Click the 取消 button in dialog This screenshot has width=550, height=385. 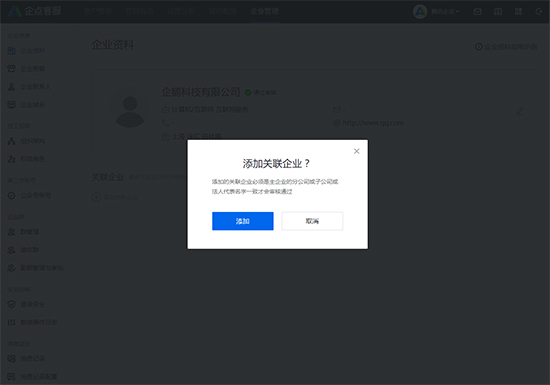pyautogui.click(x=312, y=221)
